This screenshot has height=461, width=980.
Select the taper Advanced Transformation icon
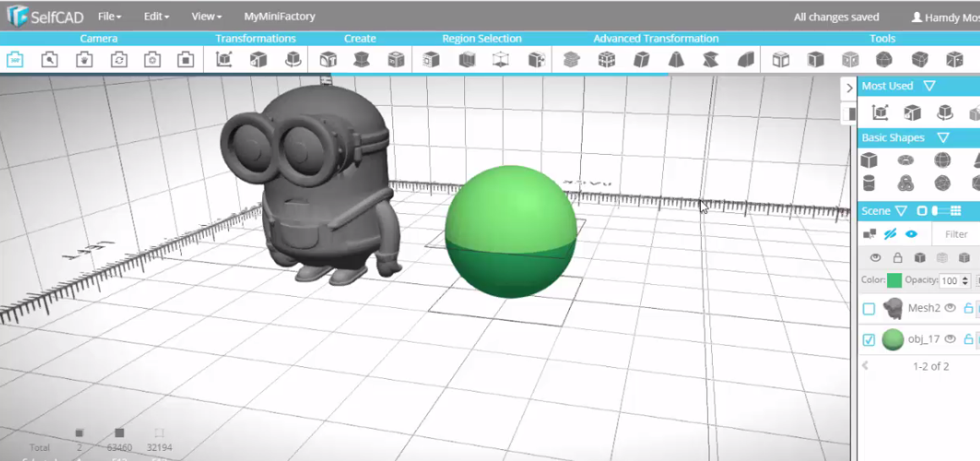pos(676,60)
